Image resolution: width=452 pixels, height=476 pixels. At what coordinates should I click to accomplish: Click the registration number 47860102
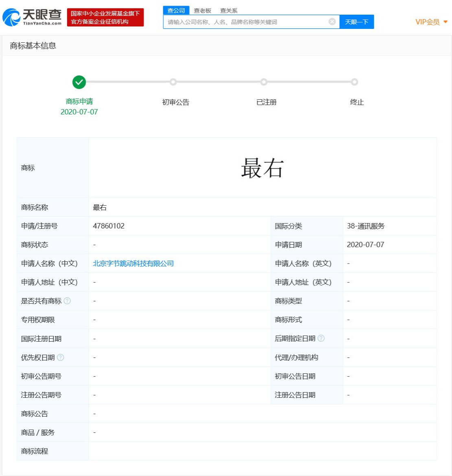point(109,226)
